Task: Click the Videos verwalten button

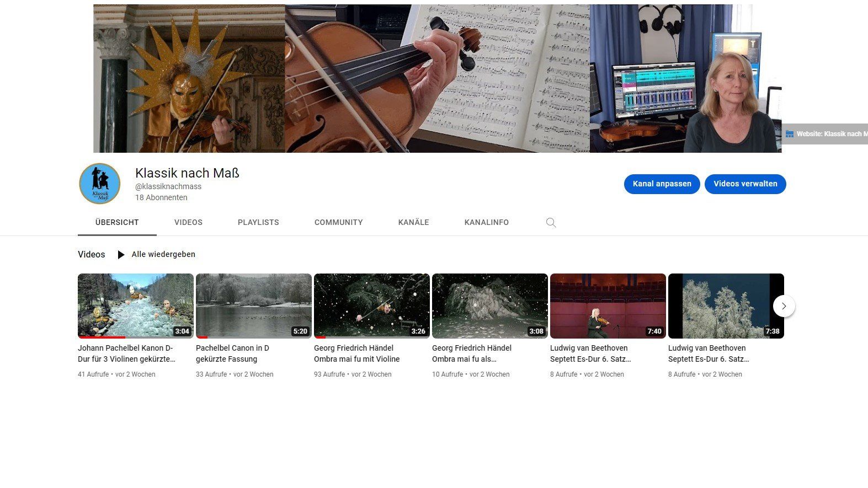Action: pyautogui.click(x=745, y=184)
